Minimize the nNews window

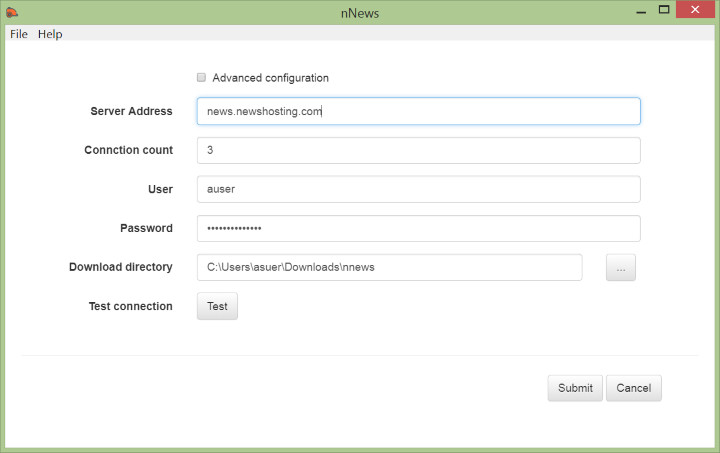[641, 10]
